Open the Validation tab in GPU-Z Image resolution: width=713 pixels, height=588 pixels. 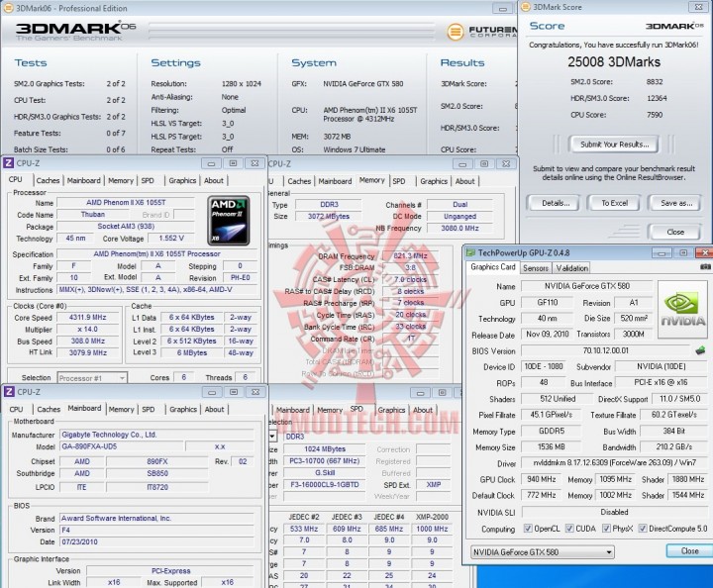(571, 268)
